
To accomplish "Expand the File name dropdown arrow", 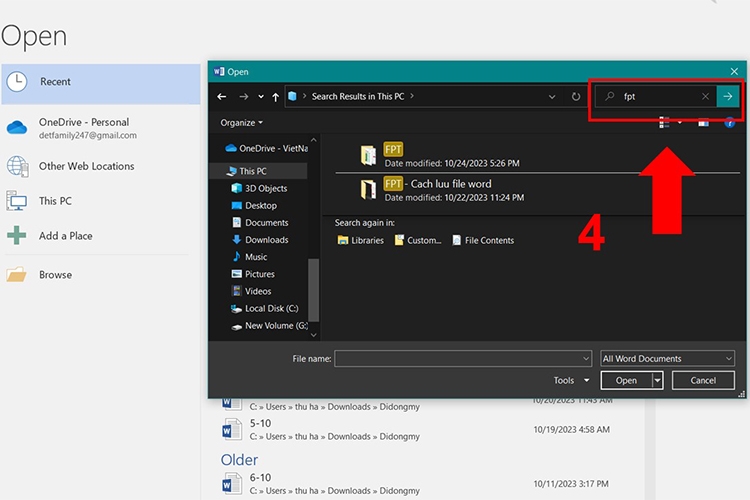I will [x=586, y=358].
